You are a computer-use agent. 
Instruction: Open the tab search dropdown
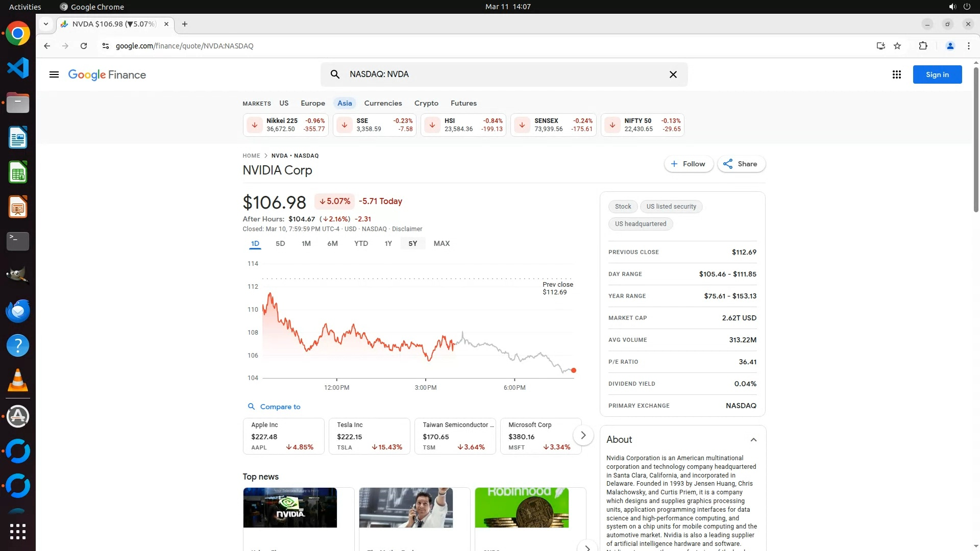click(46, 24)
